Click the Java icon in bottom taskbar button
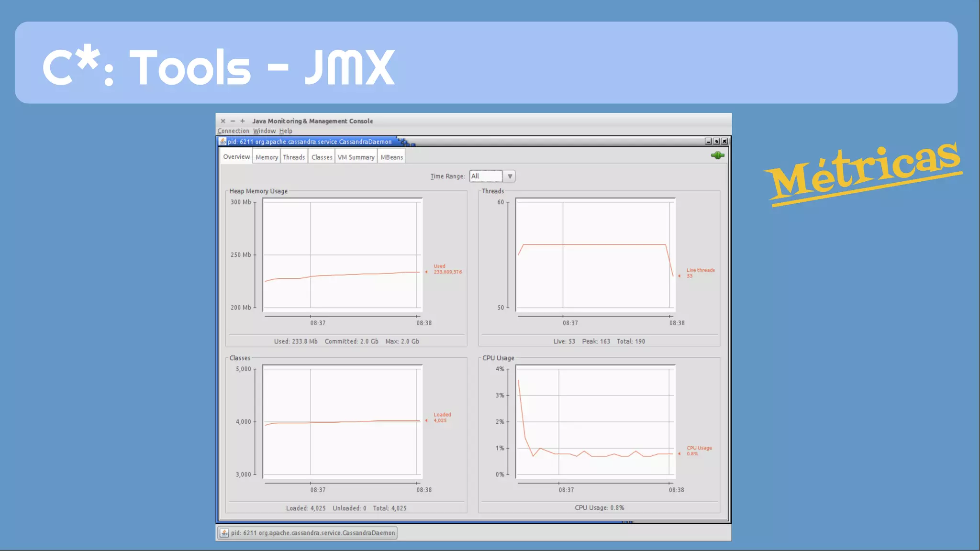The image size is (980, 551). [224, 533]
